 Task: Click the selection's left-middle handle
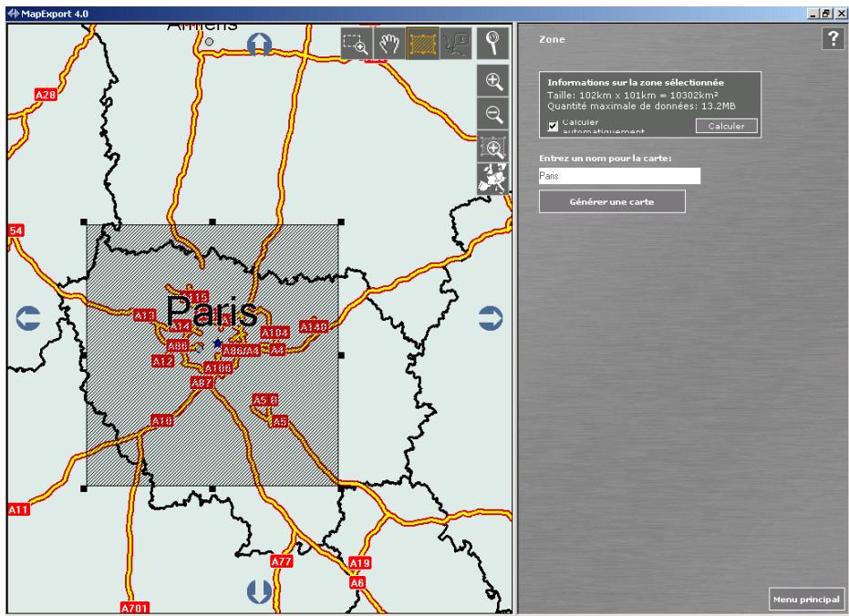(84, 355)
